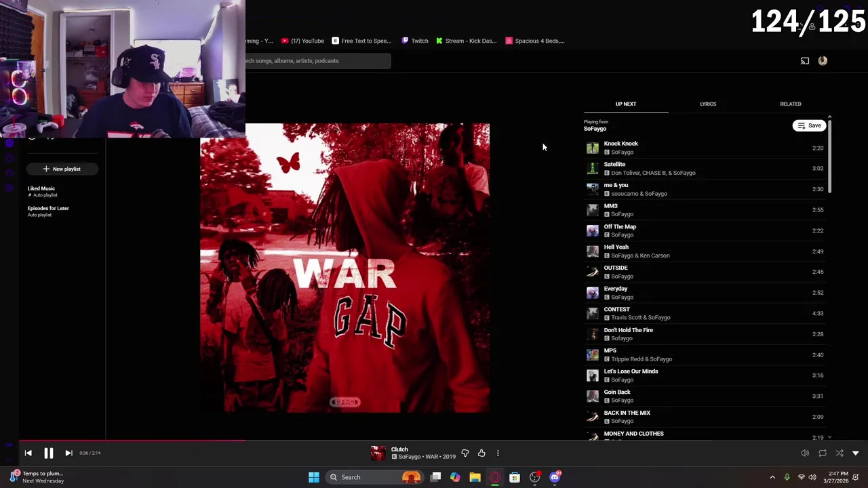Toggle repeat mode
868x488 pixels.
click(x=823, y=453)
